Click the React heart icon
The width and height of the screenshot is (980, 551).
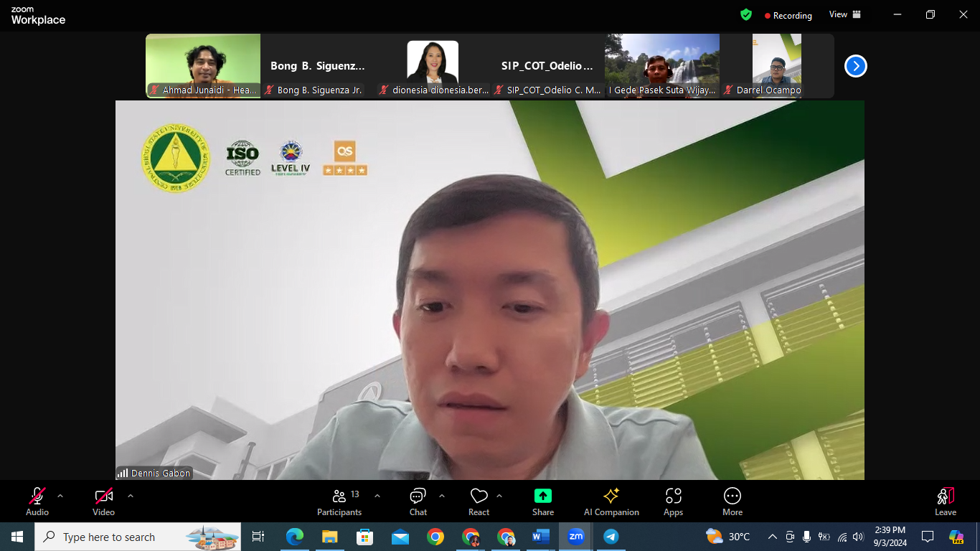(479, 501)
